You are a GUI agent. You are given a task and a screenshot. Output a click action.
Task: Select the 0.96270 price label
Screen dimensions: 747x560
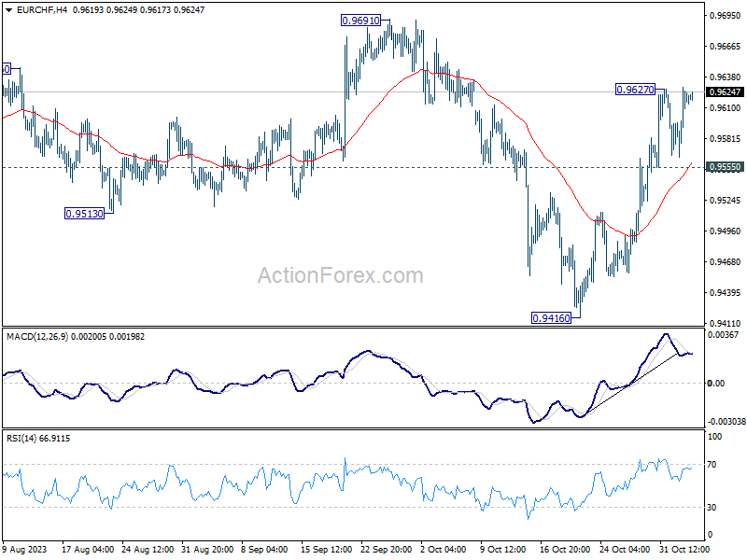(x=636, y=90)
